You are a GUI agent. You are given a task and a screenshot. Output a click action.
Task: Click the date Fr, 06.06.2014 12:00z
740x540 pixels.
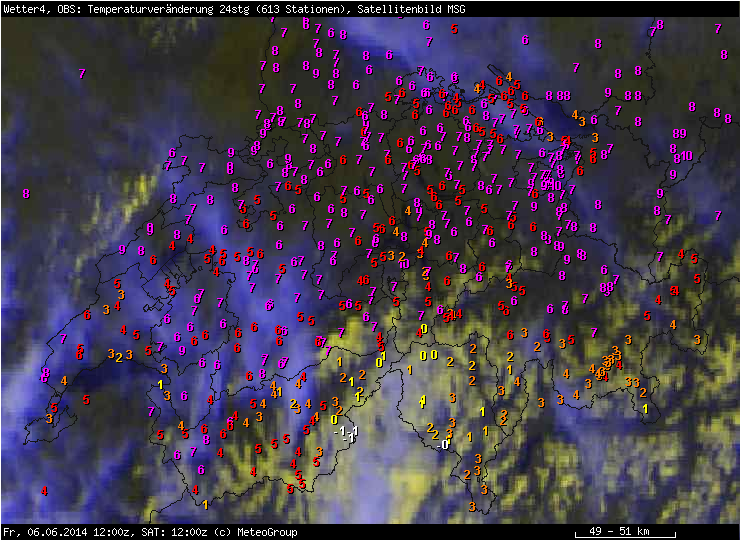[66, 531]
